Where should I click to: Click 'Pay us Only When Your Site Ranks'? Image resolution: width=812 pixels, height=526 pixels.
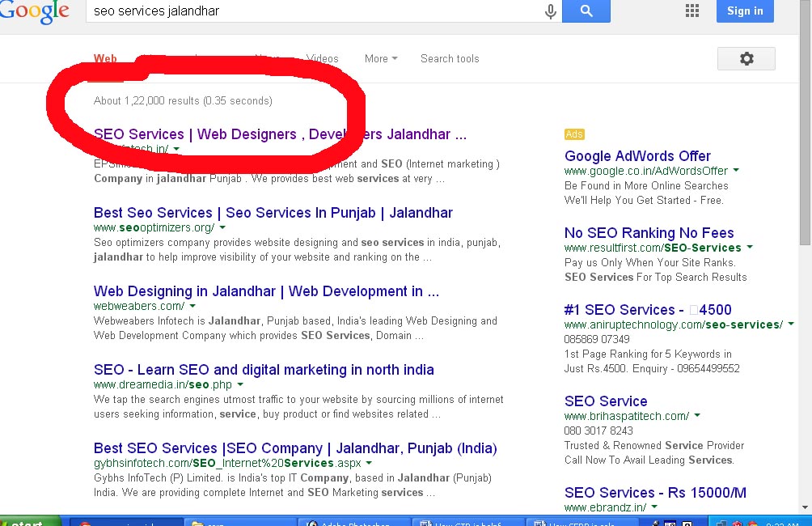(x=650, y=262)
